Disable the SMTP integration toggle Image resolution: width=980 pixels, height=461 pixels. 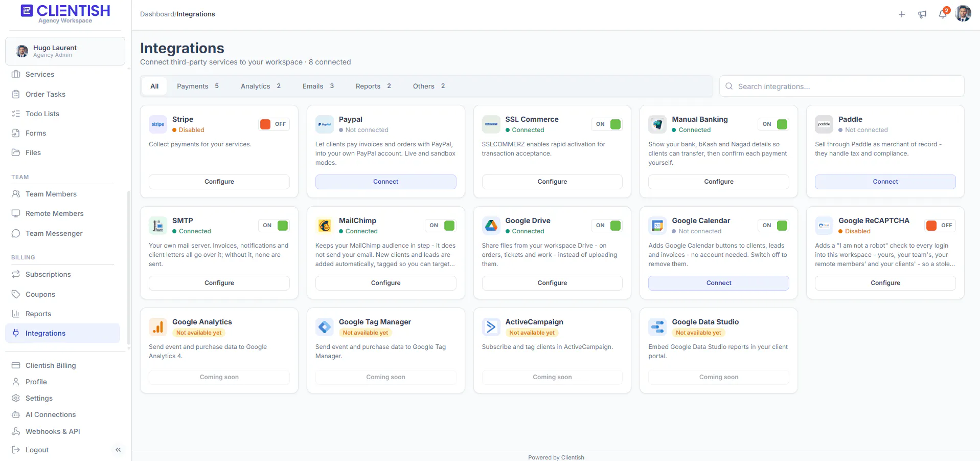(274, 226)
